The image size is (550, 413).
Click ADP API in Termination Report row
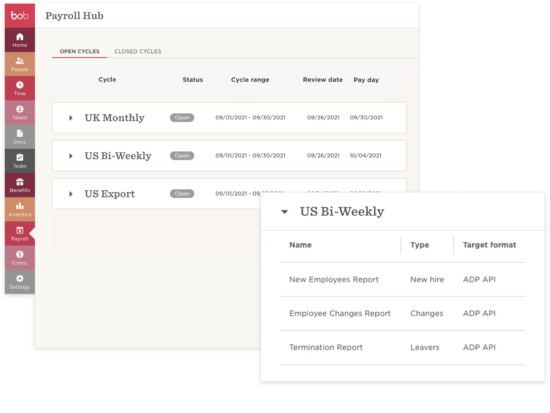click(479, 347)
